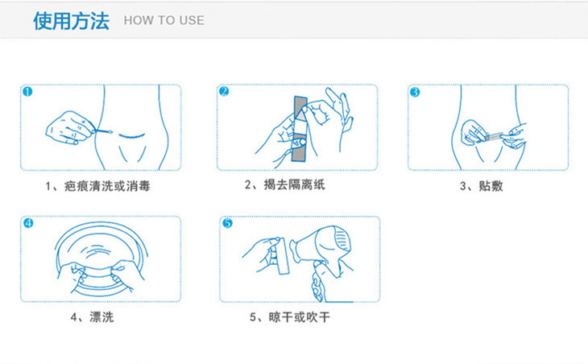Image resolution: width=588 pixels, height=364 pixels.
Task: Click the step 4 number badge
Action: 28,223
